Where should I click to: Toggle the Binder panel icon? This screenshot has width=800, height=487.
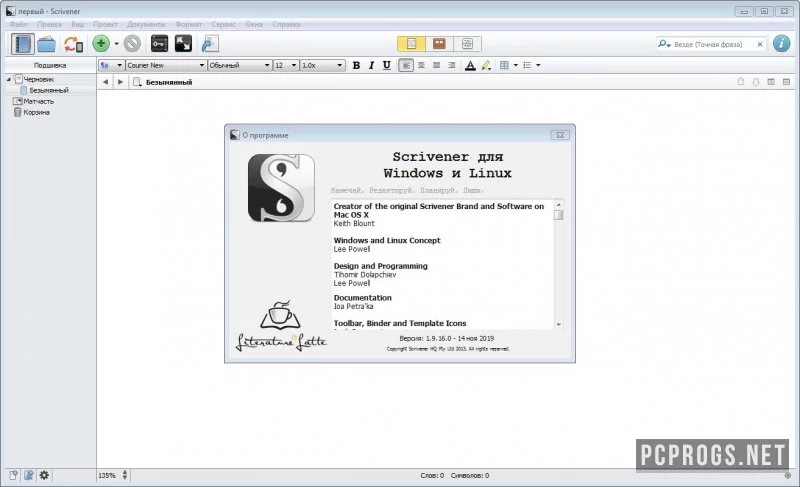click(22, 44)
